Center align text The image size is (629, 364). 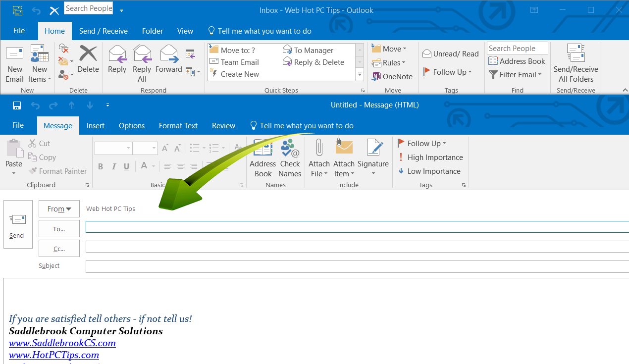(x=181, y=166)
